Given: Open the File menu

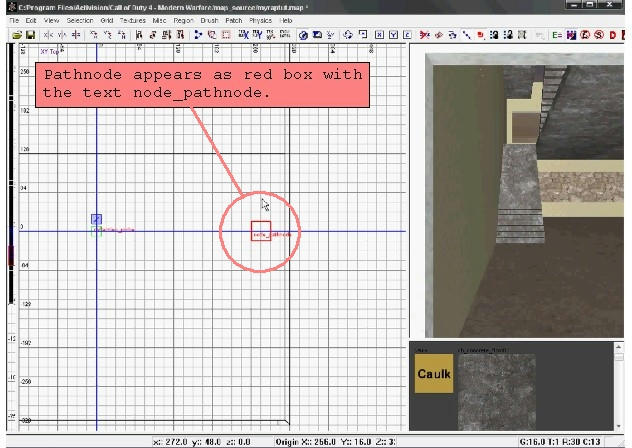Looking at the screenshot, I should [x=14, y=20].
